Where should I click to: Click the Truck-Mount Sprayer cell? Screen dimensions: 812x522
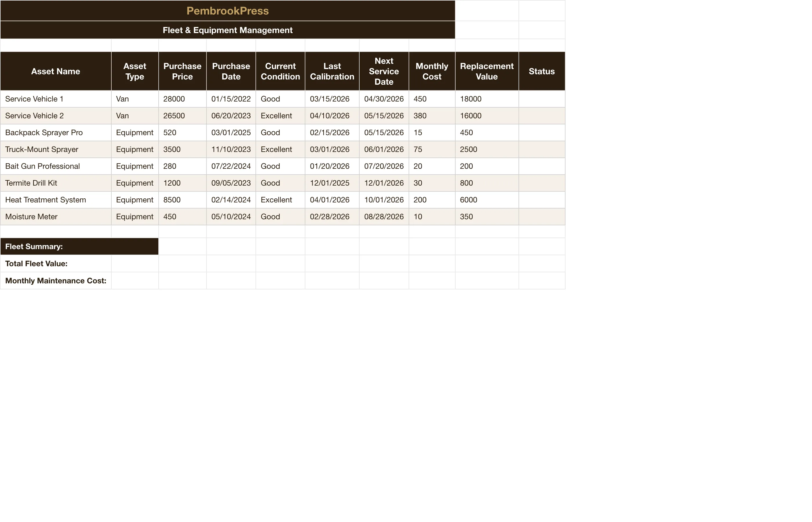tap(56, 149)
